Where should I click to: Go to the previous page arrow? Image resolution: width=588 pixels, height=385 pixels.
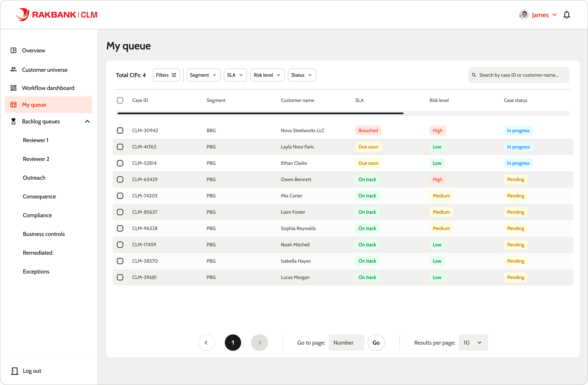pos(206,343)
